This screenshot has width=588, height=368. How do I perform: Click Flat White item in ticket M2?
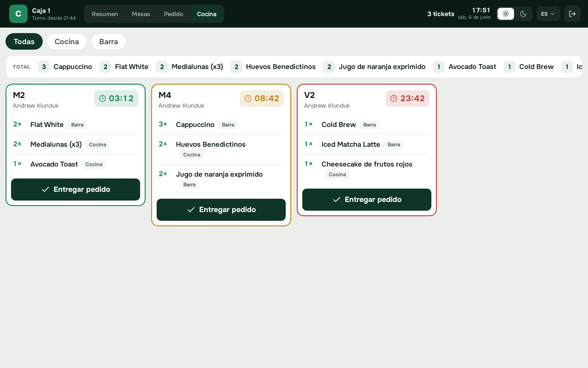pos(47,125)
